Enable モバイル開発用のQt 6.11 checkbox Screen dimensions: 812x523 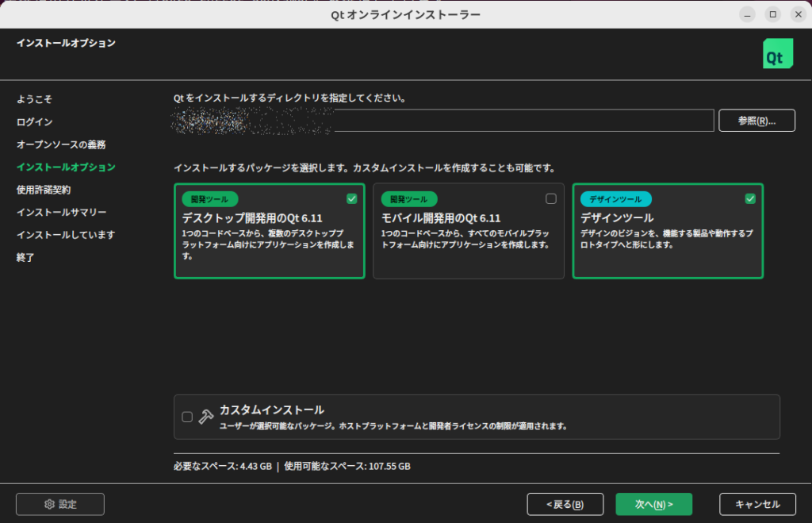[x=551, y=198]
